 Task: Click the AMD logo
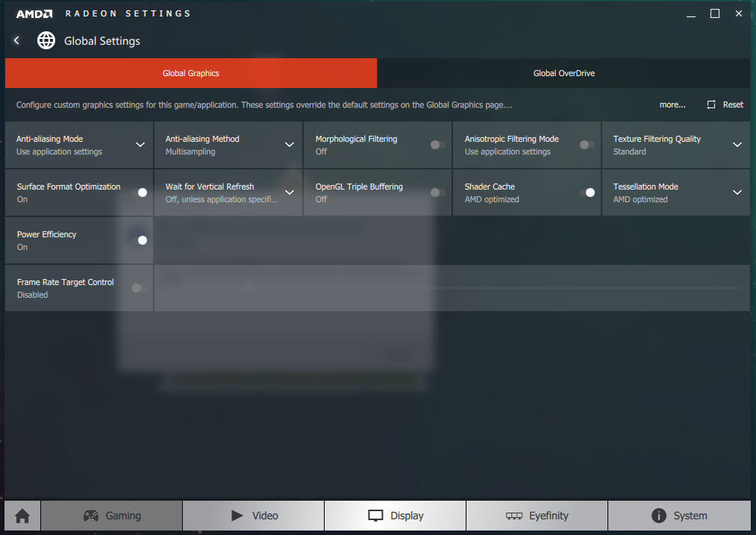tap(34, 13)
